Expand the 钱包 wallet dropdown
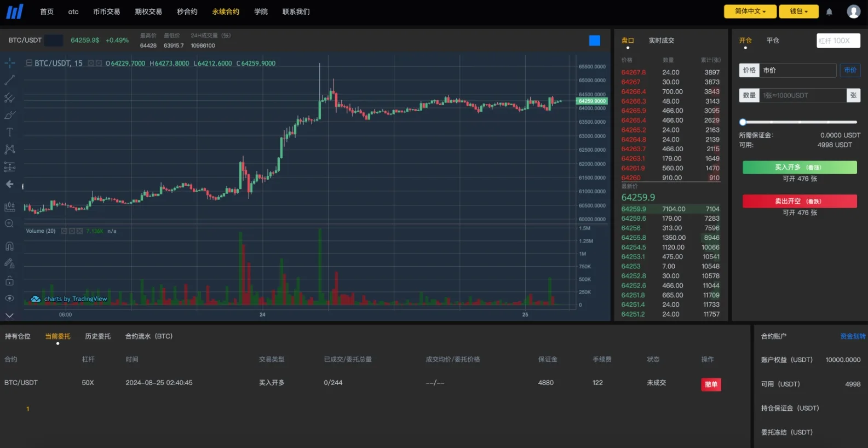The height and width of the screenshot is (448, 868). point(798,12)
